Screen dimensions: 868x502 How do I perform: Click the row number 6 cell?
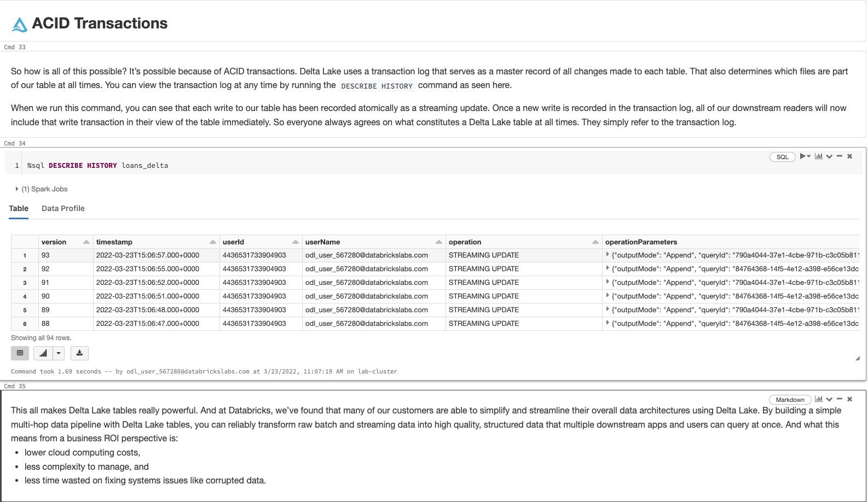[x=25, y=324]
